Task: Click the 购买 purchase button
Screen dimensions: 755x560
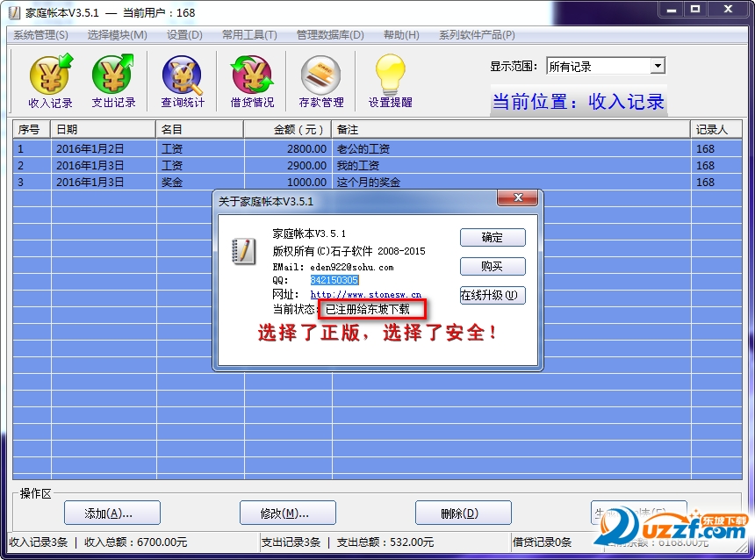Action: click(493, 266)
